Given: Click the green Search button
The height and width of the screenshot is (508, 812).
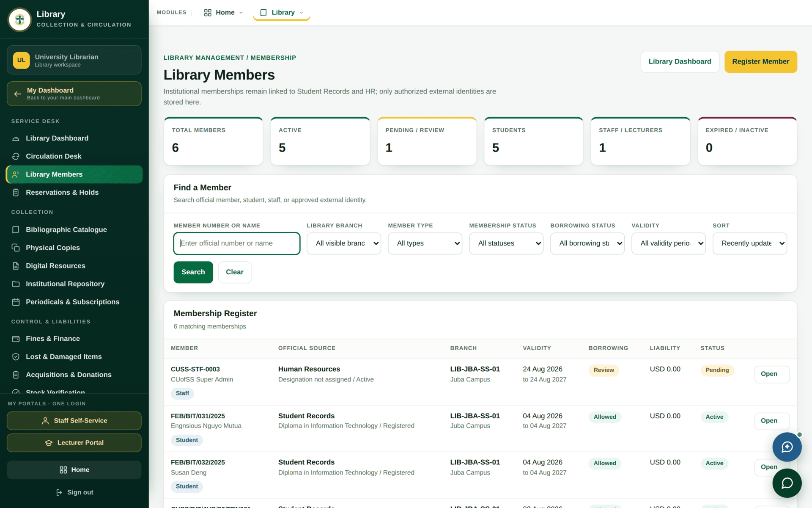Looking at the screenshot, I should pyautogui.click(x=193, y=272).
